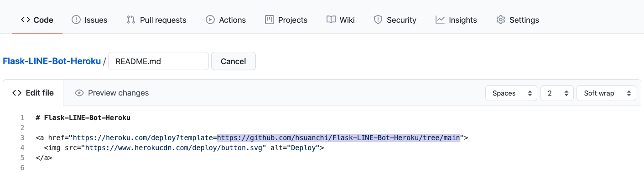The height and width of the screenshot is (172, 644).
Task: Click the Wiki book icon
Action: 331,20
